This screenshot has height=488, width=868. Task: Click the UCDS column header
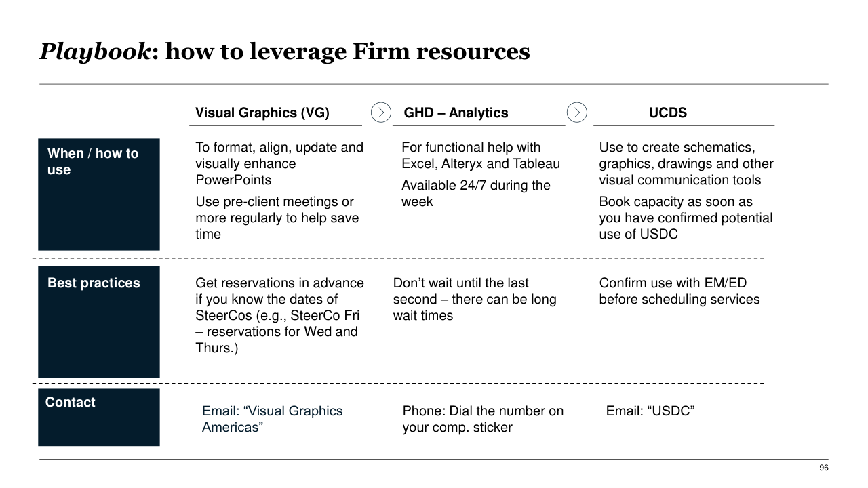point(667,113)
